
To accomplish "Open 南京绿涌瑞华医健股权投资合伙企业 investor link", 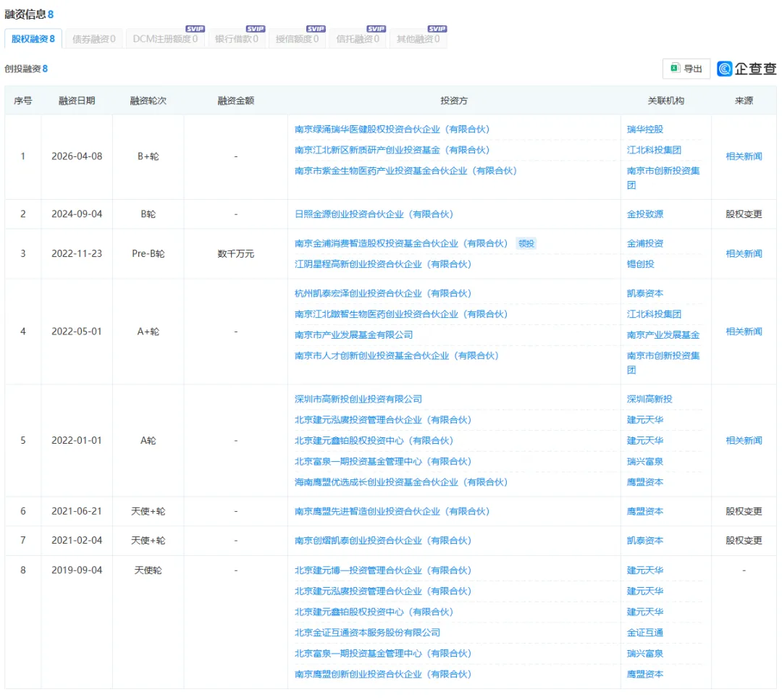I will (392, 129).
